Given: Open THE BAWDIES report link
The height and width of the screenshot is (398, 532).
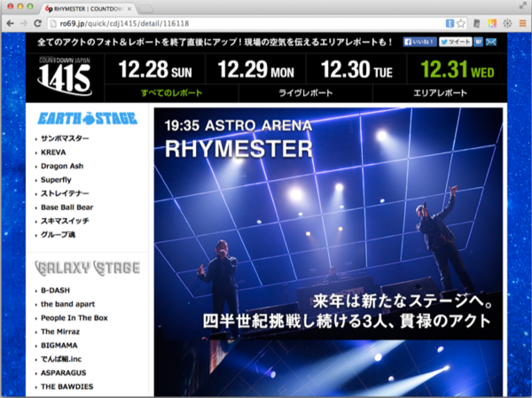Looking at the screenshot, I should (x=66, y=386).
